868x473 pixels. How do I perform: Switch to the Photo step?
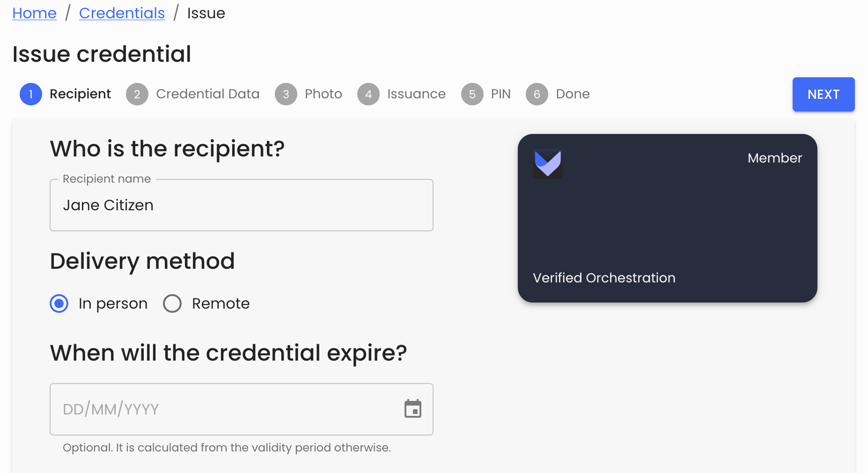coord(323,94)
